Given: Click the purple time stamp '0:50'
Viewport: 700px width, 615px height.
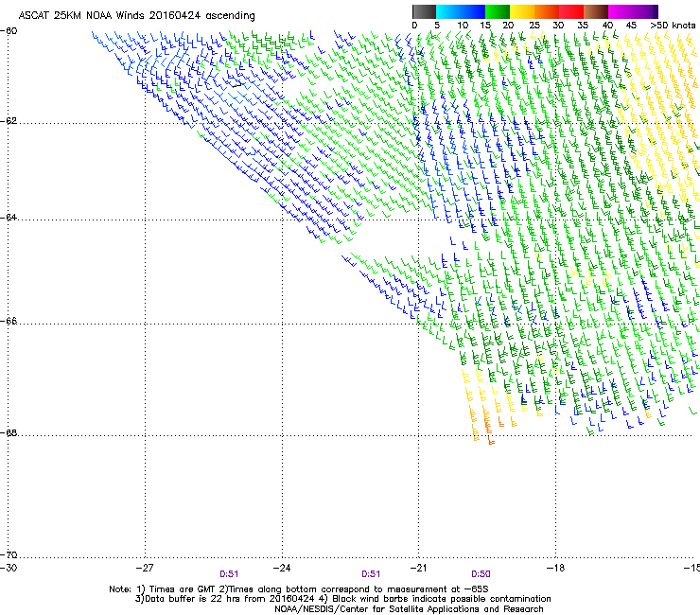Looking at the screenshot, I should click(x=481, y=574).
